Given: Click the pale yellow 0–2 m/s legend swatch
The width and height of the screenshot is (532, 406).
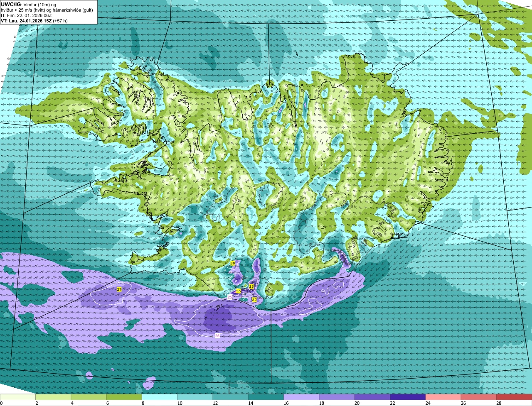Looking at the screenshot, I should pos(18,397).
